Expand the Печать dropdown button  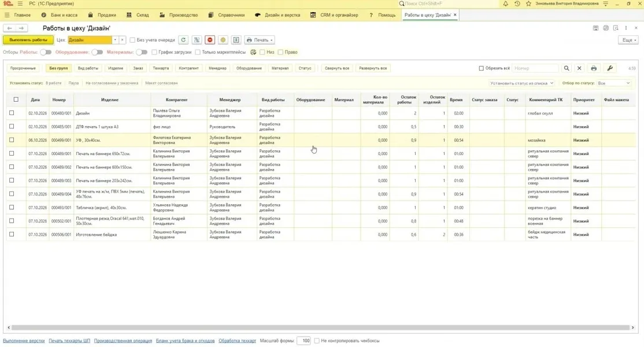coord(260,40)
